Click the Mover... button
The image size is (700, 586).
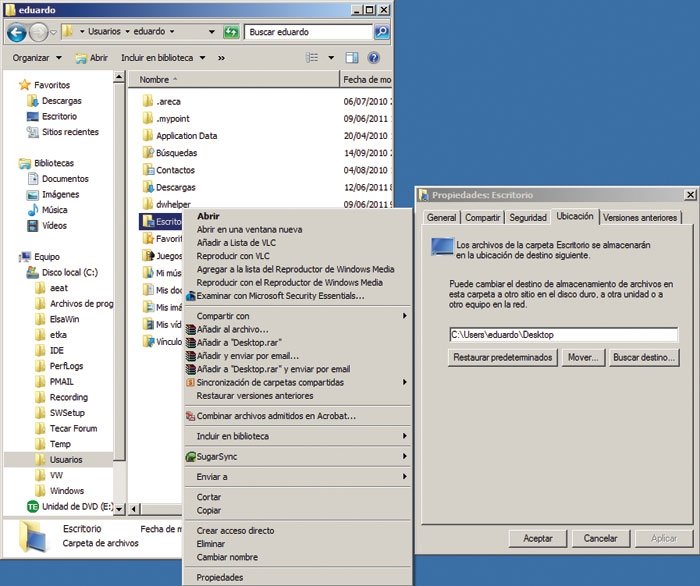pyautogui.click(x=583, y=357)
